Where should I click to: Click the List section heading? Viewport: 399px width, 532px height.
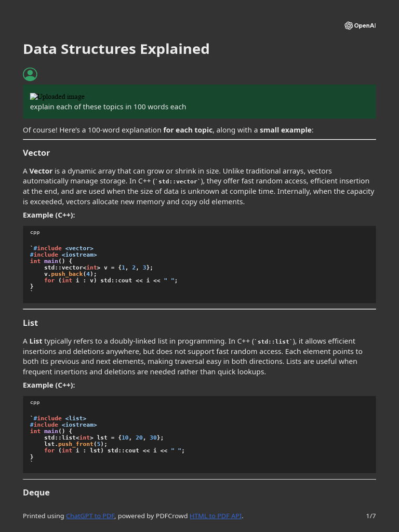click(31, 323)
